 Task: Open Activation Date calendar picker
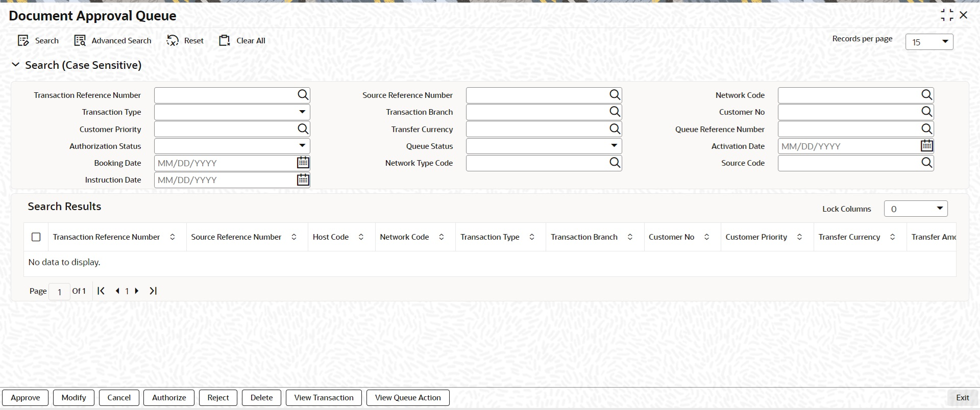[x=927, y=146]
